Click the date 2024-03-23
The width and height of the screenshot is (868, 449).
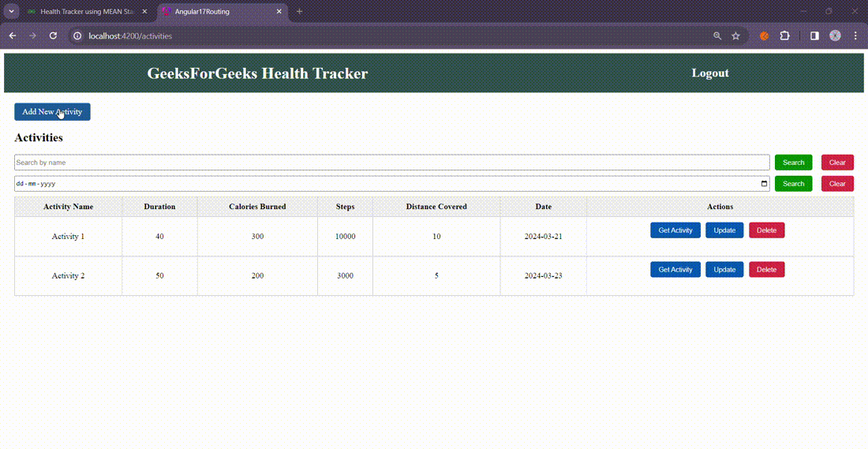click(x=543, y=275)
